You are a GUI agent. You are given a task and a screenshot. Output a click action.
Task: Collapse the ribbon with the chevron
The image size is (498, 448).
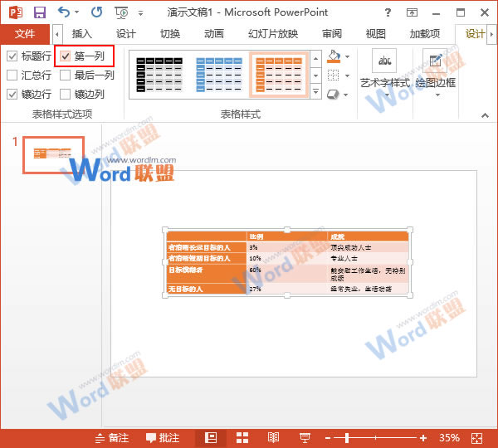pos(485,115)
